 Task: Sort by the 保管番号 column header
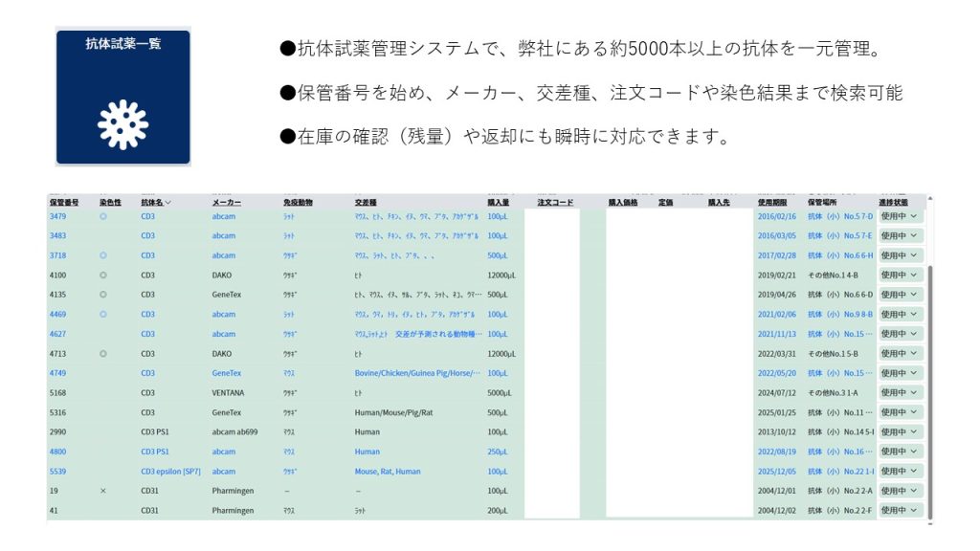(x=64, y=203)
